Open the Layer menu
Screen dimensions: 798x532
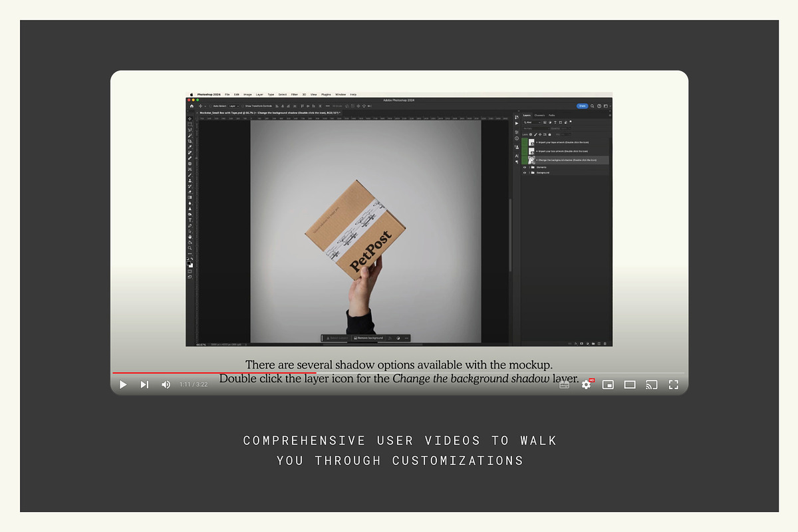click(x=259, y=94)
